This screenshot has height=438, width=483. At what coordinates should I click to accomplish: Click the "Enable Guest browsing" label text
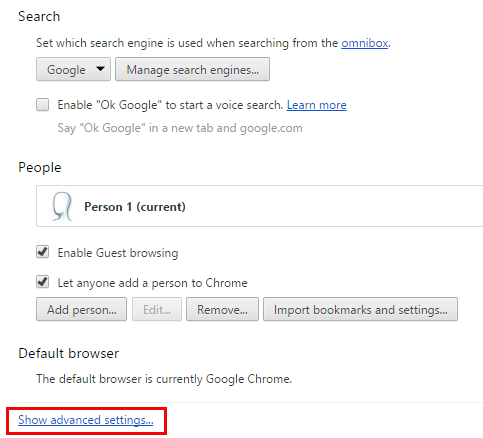(x=118, y=253)
